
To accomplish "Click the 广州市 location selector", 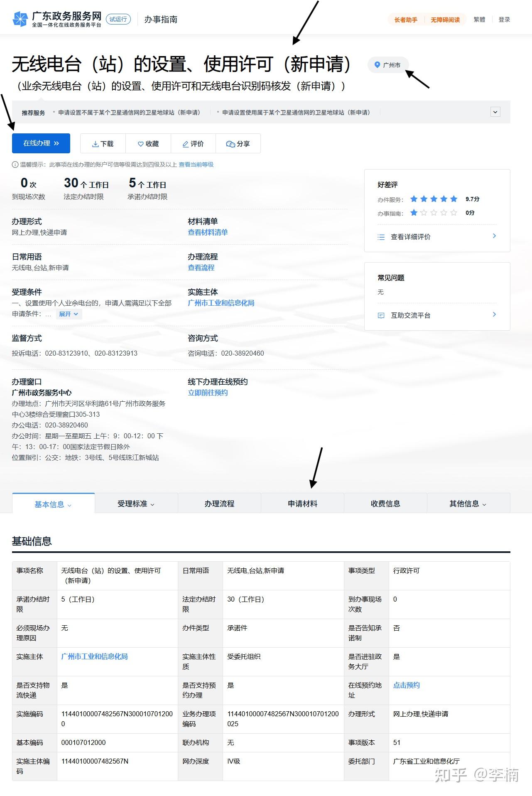I will [x=388, y=65].
